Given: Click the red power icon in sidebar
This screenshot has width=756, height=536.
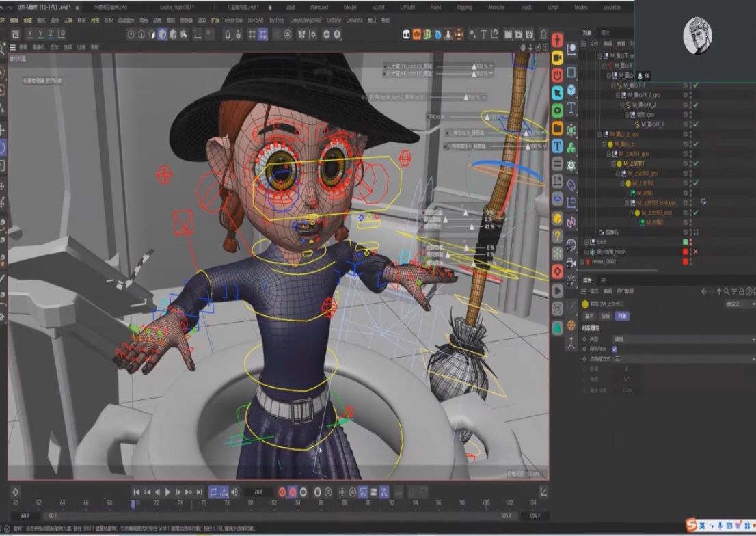Looking at the screenshot, I should pyautogui.click(x=557, y=75).
